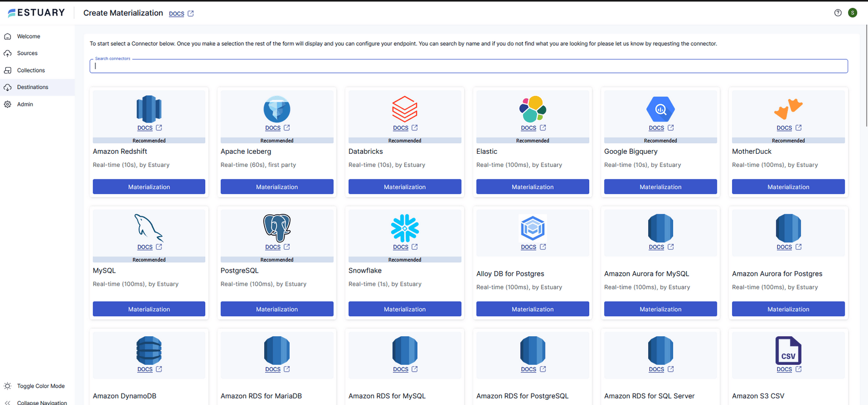
Task: Go to the Welcome page
Action: tap(37, 36)
